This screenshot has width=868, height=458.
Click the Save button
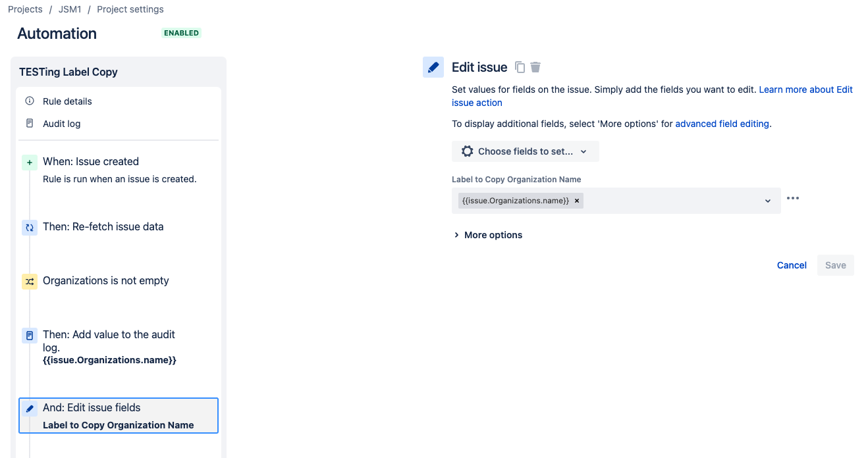835,265
